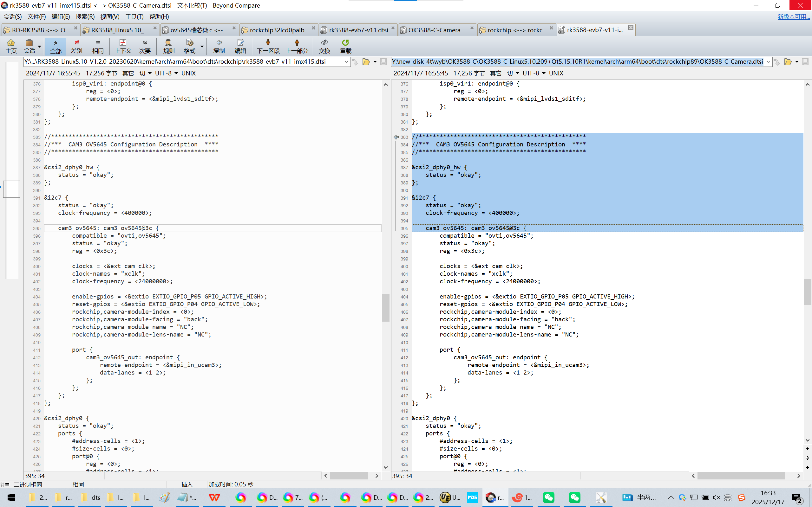Toggle Show Same (相同) filter

[98, 46]
